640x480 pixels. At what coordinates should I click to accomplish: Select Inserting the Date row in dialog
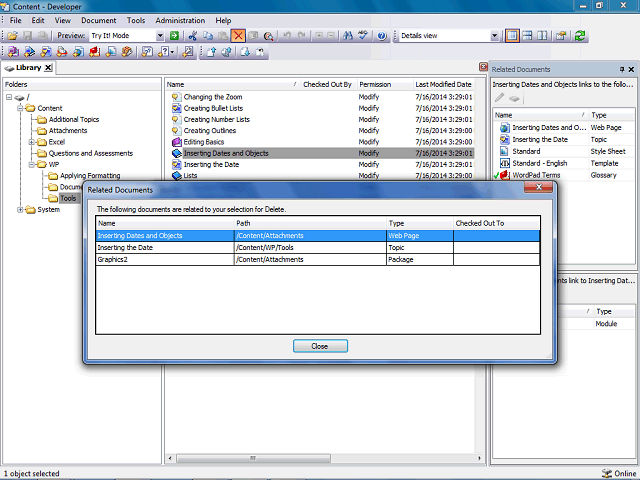pos(318,247)
